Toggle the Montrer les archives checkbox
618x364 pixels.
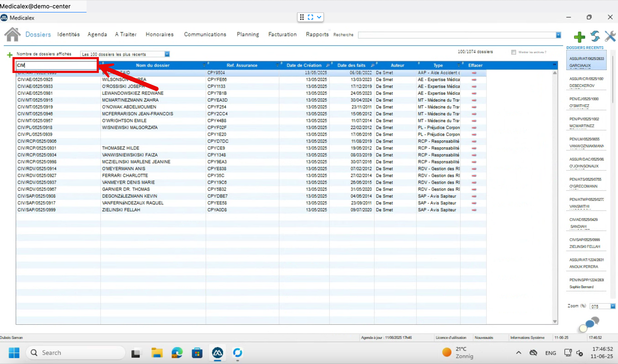pyautogui.click(x=513, y=52)
